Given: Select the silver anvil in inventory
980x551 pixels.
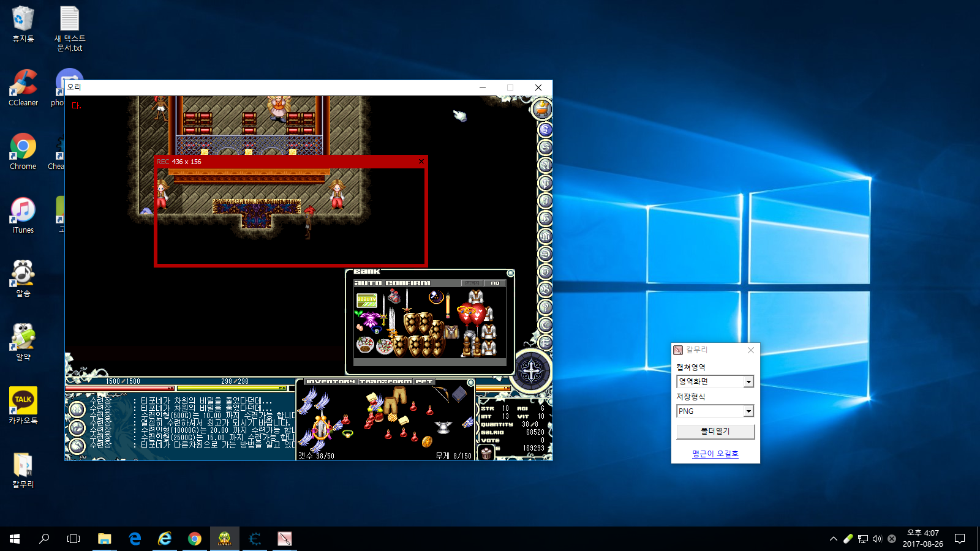Looking at the screenshot, I should [x=443, y=427].
